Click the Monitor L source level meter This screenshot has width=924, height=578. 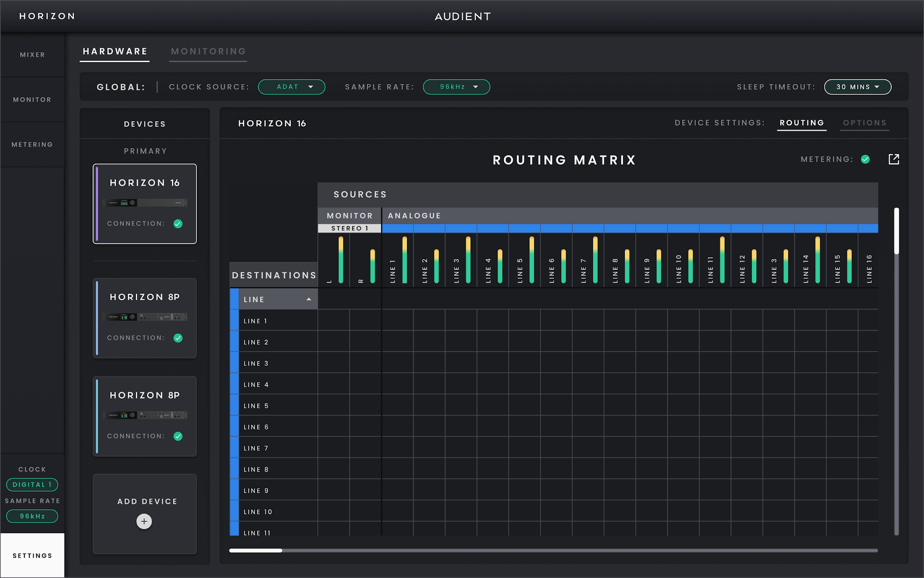tap(341, 260)
